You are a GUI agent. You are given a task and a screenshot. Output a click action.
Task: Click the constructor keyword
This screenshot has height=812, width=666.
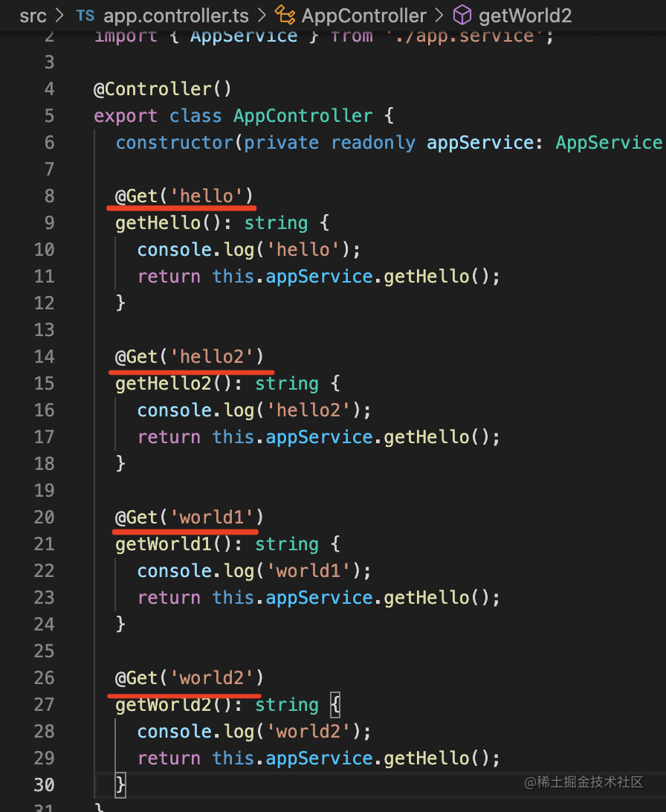[175, 143]
